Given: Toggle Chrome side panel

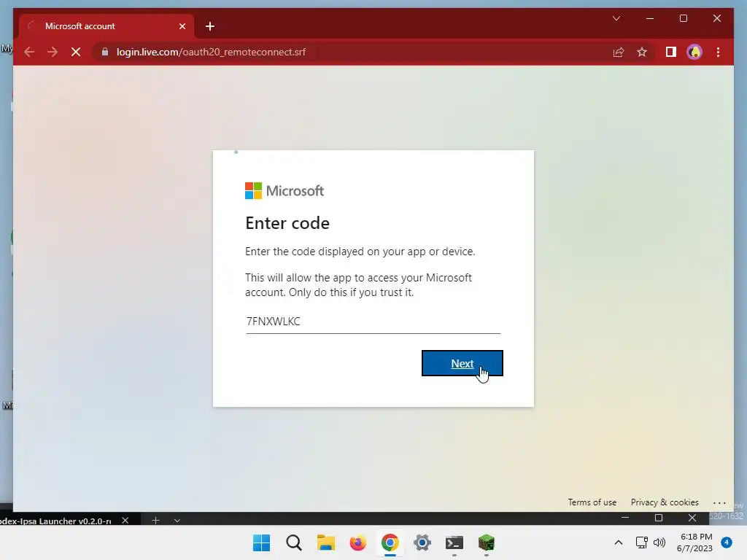Looking at the screenshot, I should coord(671,52).
